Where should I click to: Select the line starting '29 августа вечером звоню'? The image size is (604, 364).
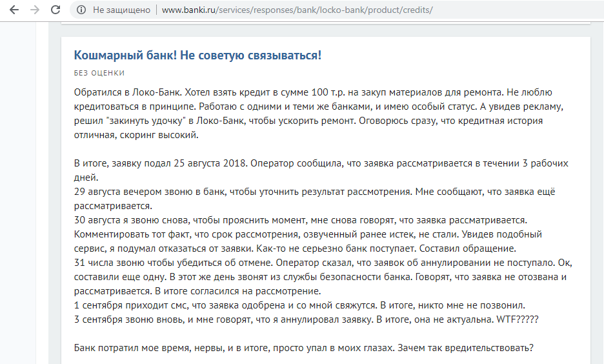315,199
